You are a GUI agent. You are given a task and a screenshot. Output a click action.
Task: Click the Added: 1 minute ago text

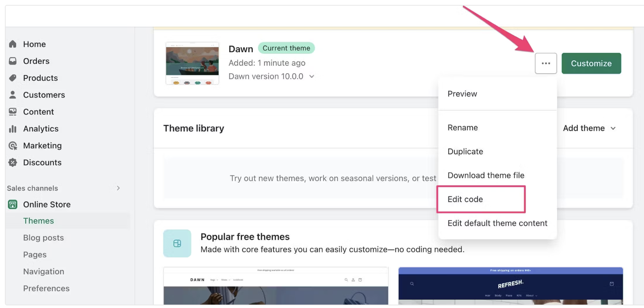267,63
